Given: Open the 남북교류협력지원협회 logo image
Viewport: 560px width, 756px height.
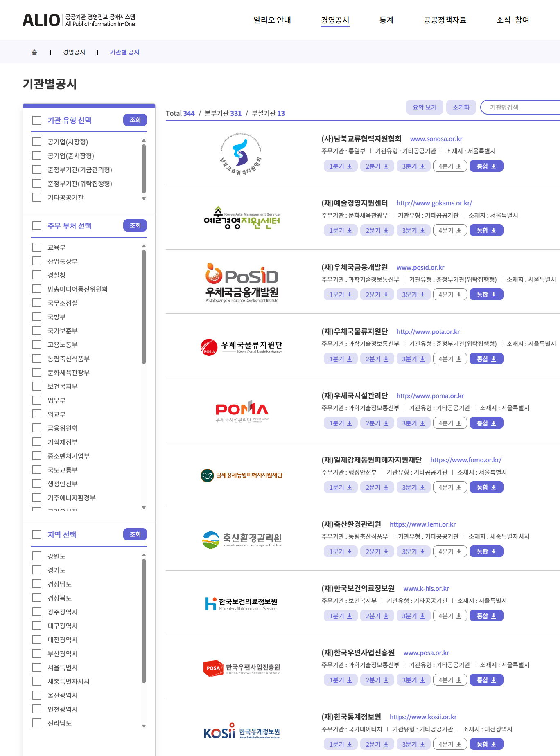Looking at the screenshot, I should (242, 154).
